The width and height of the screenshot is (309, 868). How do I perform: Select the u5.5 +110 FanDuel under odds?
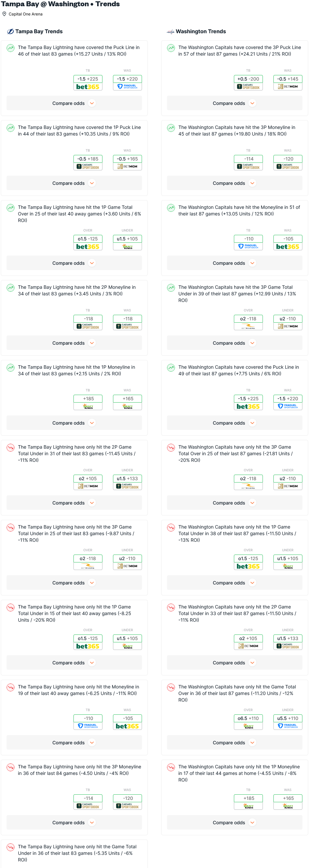(x=287, y=722)
